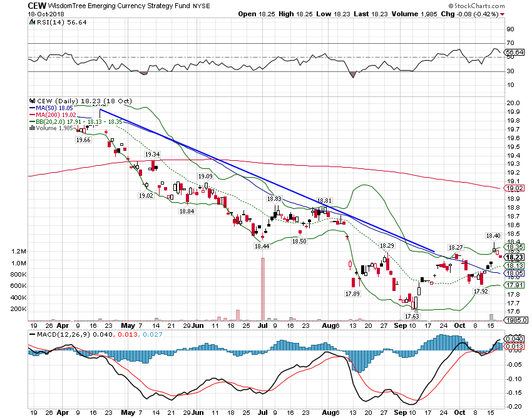Click the 19.09 price annotation
This screenshot has height=418, width=532.
(x=205, y=176)
